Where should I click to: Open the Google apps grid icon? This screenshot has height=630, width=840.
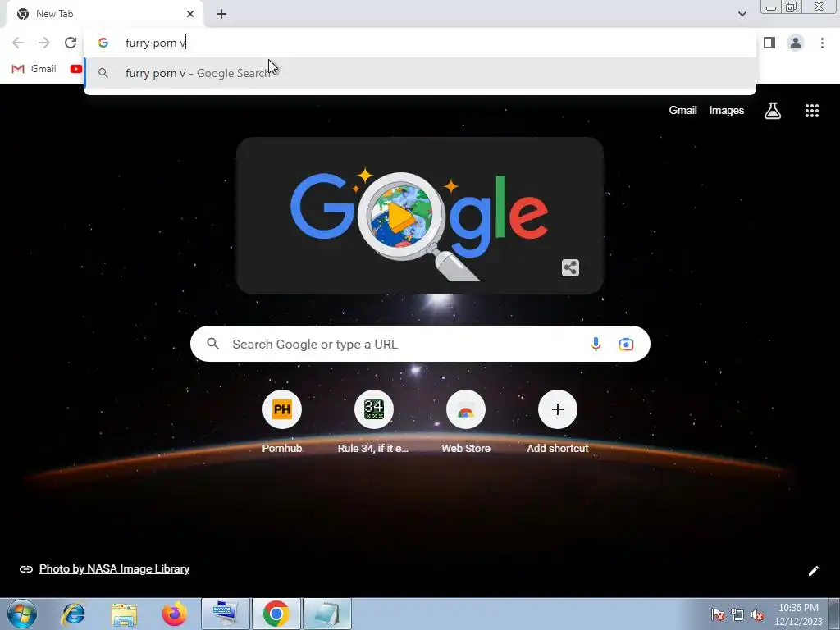click(811, 111)
